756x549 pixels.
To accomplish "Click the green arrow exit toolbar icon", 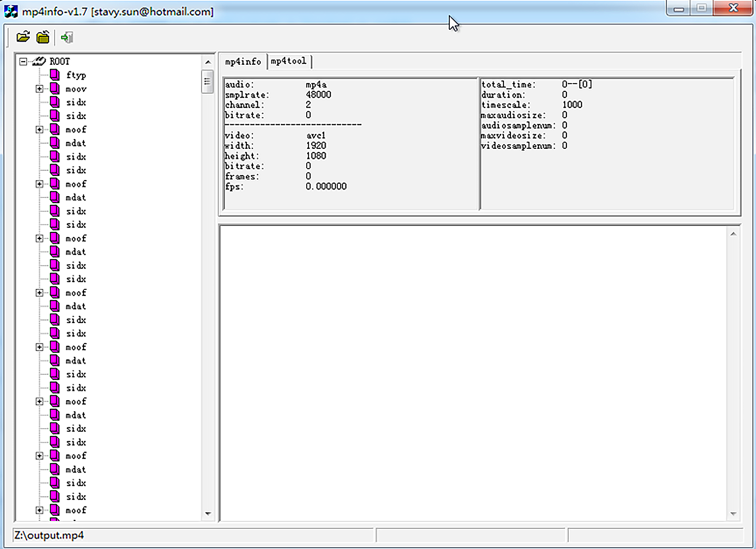I will (67, 38).
